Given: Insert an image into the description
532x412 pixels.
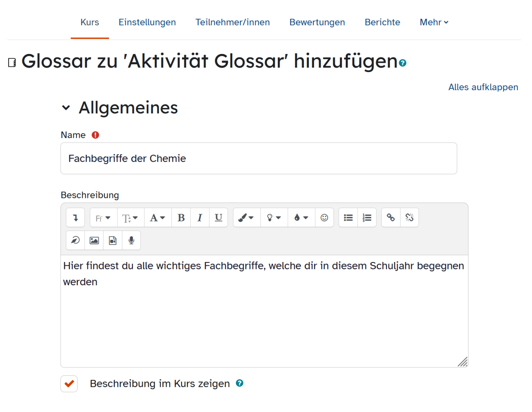Looking at the screenshot, I should tap(94, 240).
